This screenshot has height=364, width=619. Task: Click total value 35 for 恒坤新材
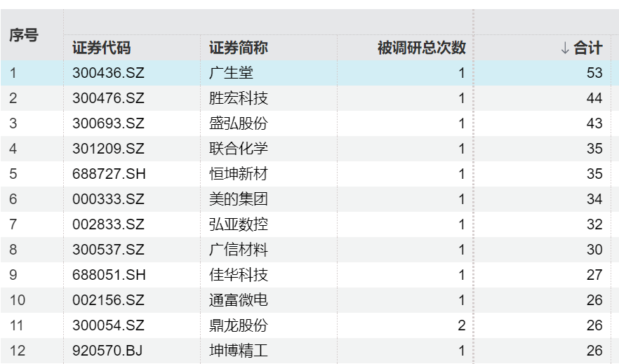click(x=594, y=174)
